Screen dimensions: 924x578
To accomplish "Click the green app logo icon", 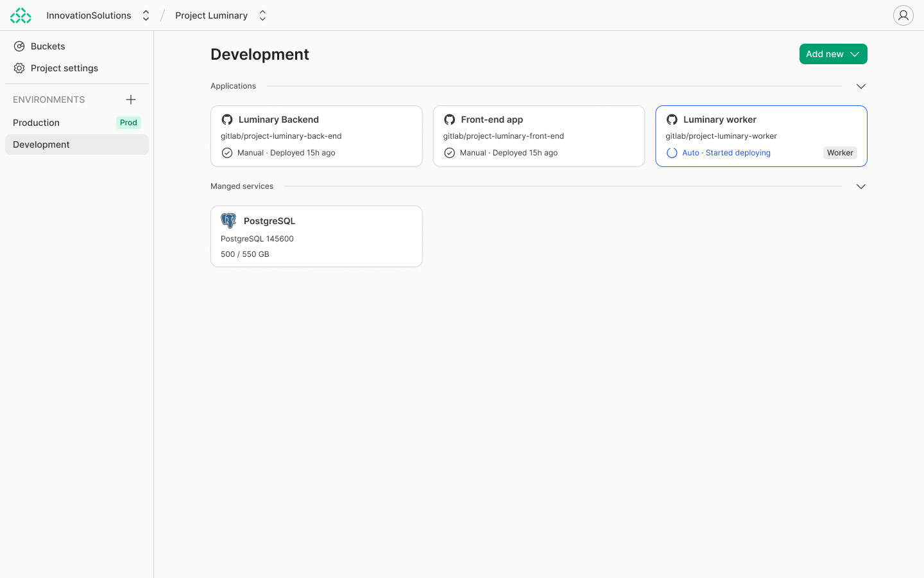I will 21,15.
